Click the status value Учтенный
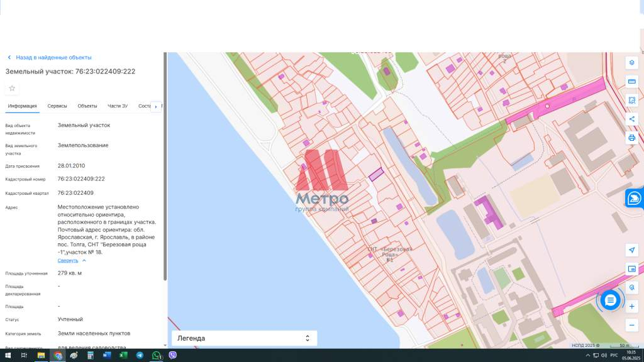 click(x=70, y=319)
